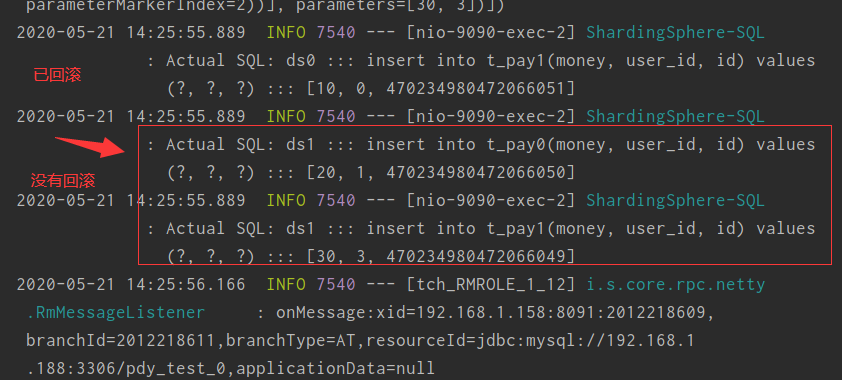Click process id 7540 on the tch_RMROLE line

336,284
